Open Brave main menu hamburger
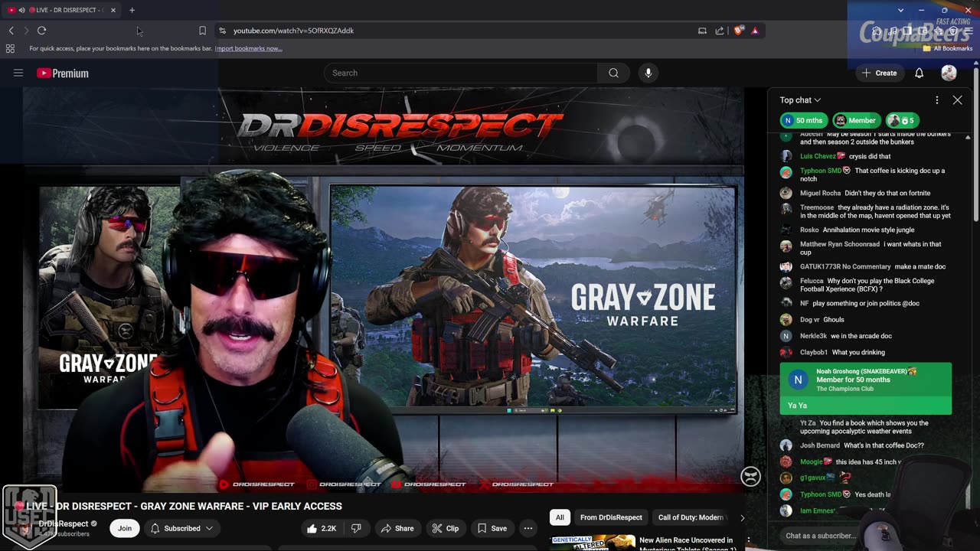This screenshot has width=980, height=551. (969, 31)
